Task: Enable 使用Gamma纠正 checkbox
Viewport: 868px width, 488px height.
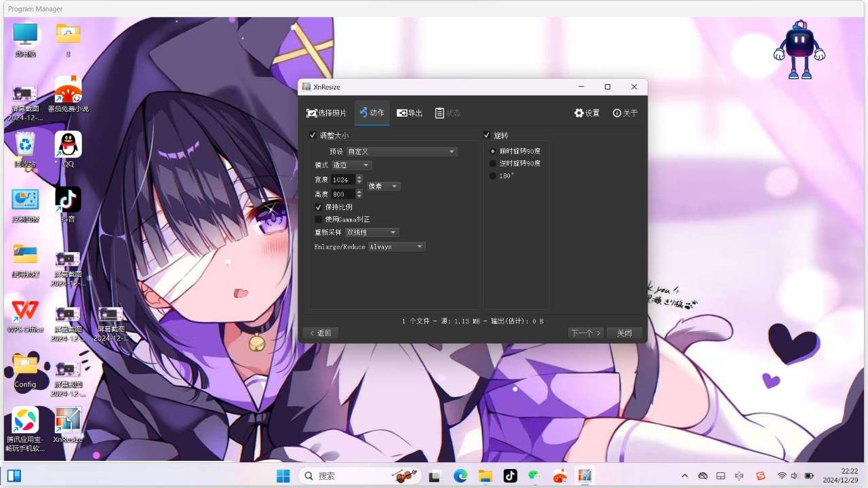Action: click(319, 219)
